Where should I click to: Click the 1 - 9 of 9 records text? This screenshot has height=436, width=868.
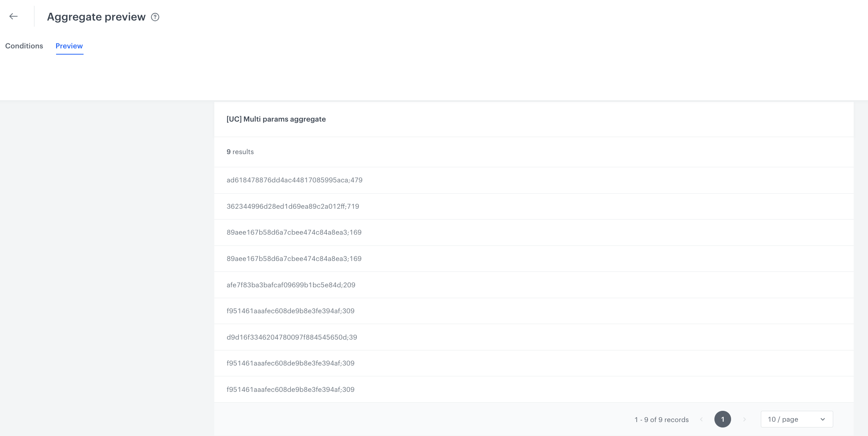coord(661,420)
